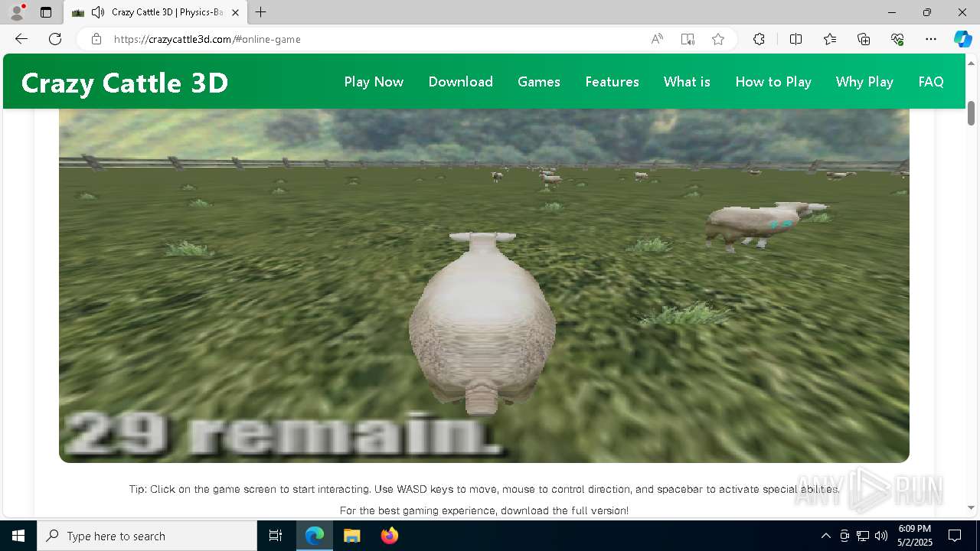Click the address bar URL
The height and width of the screenshot is (551, 980).
[207, 39]
